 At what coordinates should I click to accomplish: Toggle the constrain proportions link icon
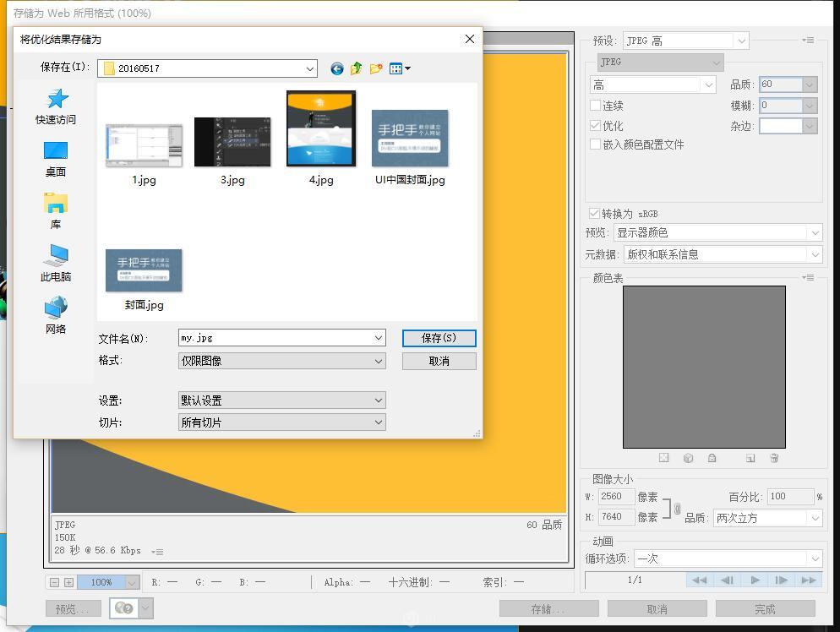(677, 508)
